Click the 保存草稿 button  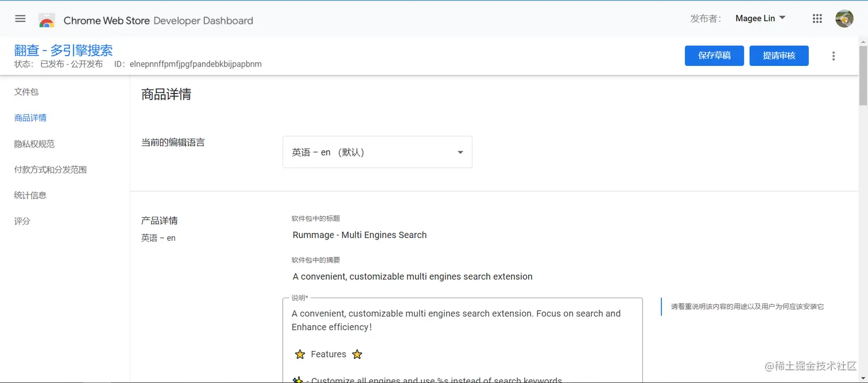[714, 56]
